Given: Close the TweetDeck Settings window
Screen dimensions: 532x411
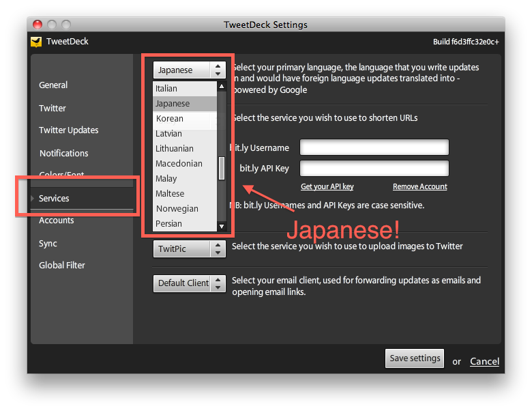Looking at the screenshot, I should pos(38,25).
